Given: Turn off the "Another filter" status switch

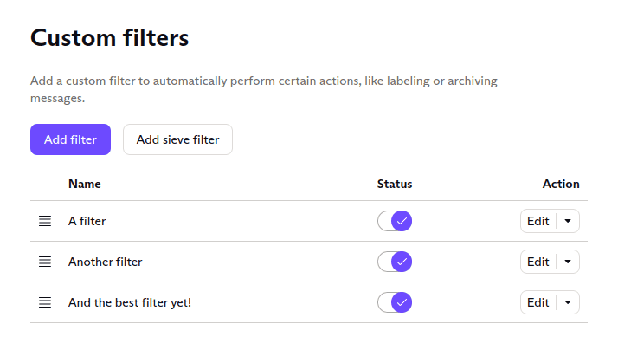Looking at the screenshot, I should point(395,262).
